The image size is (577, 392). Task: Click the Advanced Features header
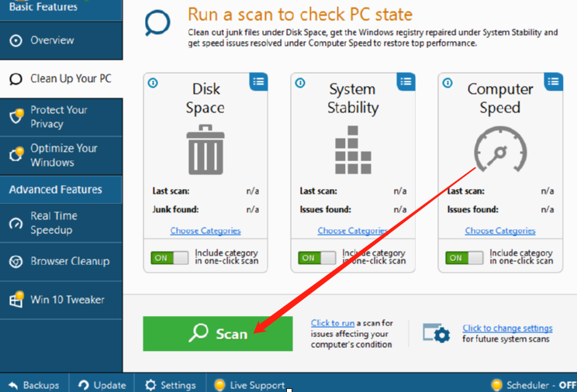[61, 190]
